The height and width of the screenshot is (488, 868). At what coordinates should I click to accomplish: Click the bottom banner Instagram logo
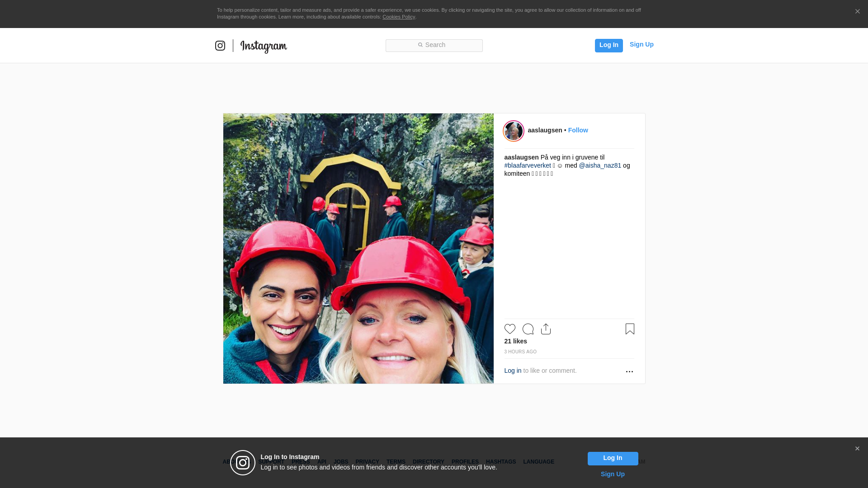[x=243, y=463]
